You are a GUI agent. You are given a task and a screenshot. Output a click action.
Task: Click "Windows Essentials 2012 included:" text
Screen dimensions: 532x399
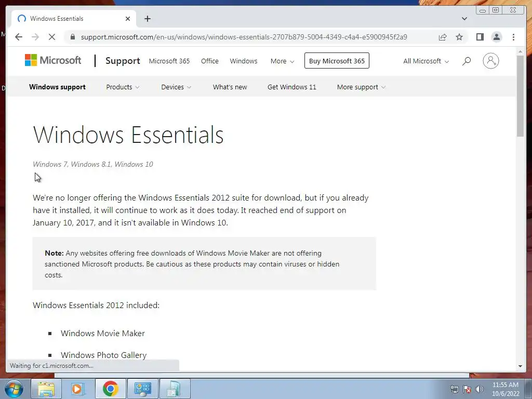96,305
